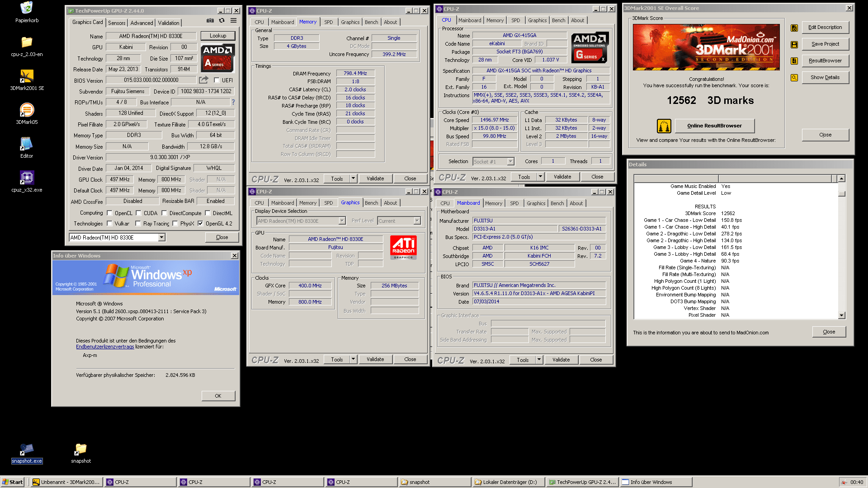This screenshot has width=868, height=488.
Task: Click icon beside Save Project button
Action: (794, 44)
